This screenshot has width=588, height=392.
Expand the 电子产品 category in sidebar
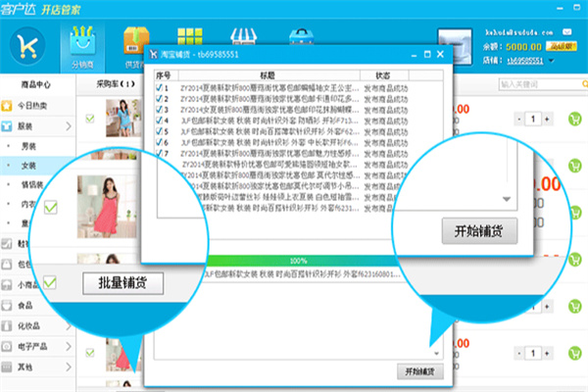(68, 346)
